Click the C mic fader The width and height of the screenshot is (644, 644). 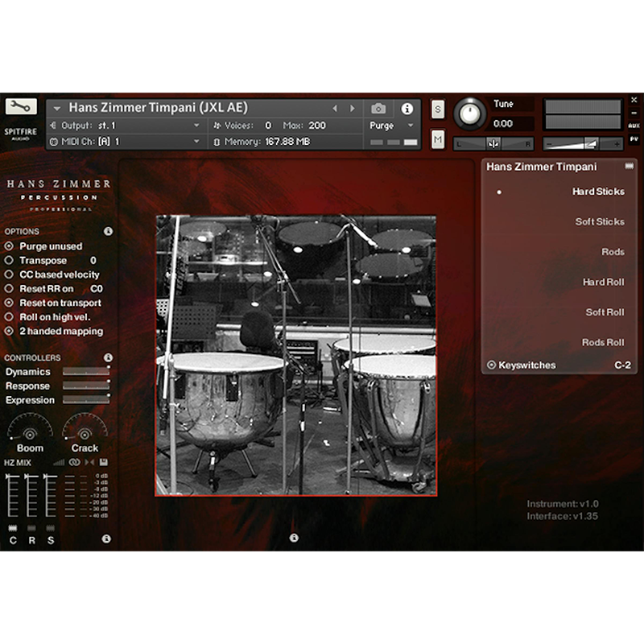13,495
